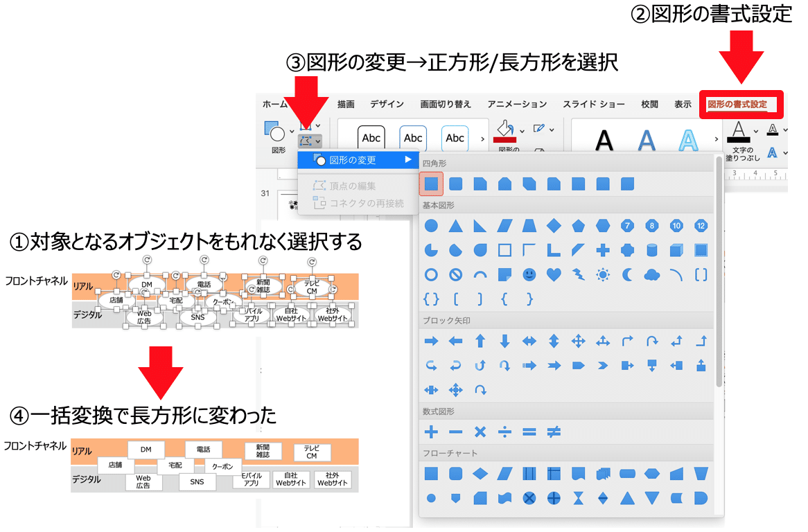Select the square/rectangle shape under 四角形
Image resolution: width=808 pixels, height=532 pixels.
click(x=430, y=184)
